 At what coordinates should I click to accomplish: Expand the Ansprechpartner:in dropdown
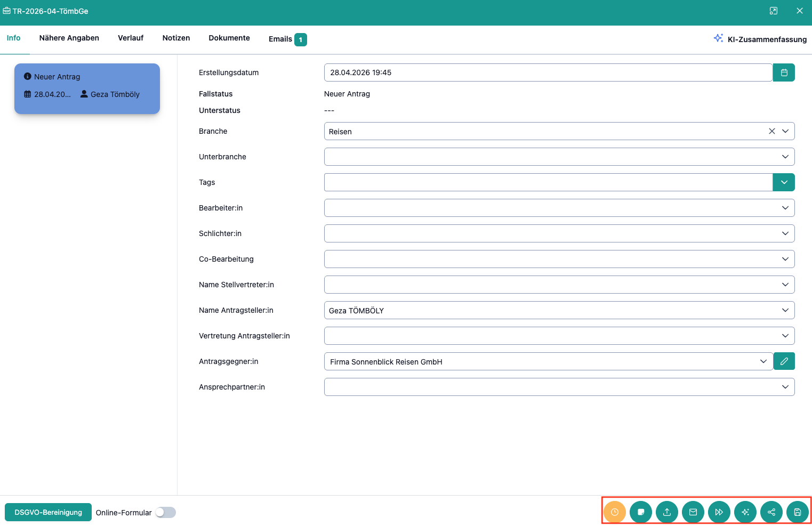click(x=785, y=387)
